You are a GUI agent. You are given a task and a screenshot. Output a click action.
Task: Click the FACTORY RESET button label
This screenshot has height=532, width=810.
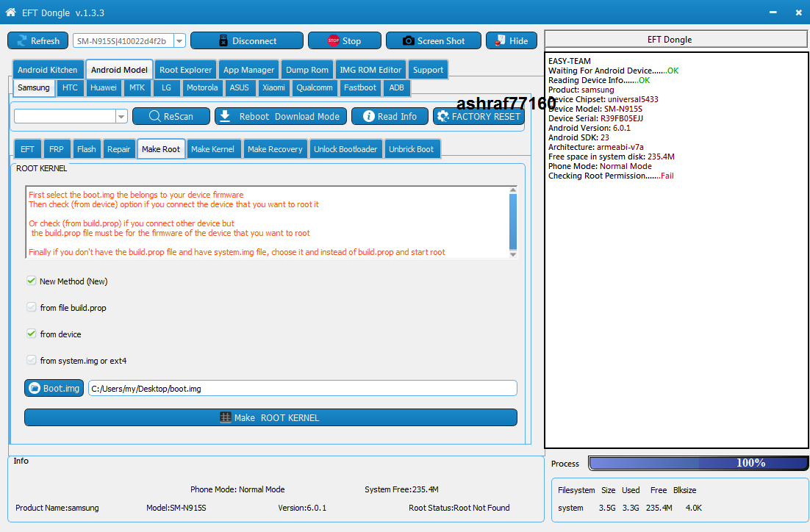pyautogui.click(x=486, y=116)
